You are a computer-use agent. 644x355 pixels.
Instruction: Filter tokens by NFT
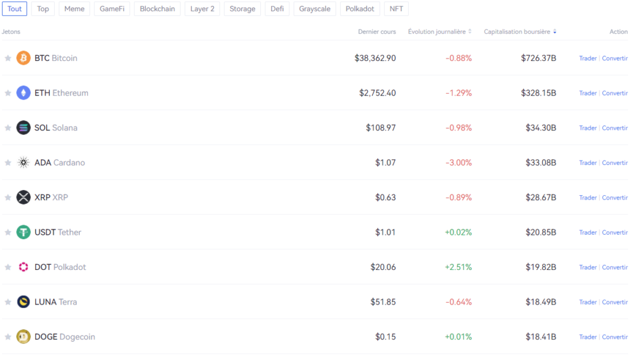point(396,9)
